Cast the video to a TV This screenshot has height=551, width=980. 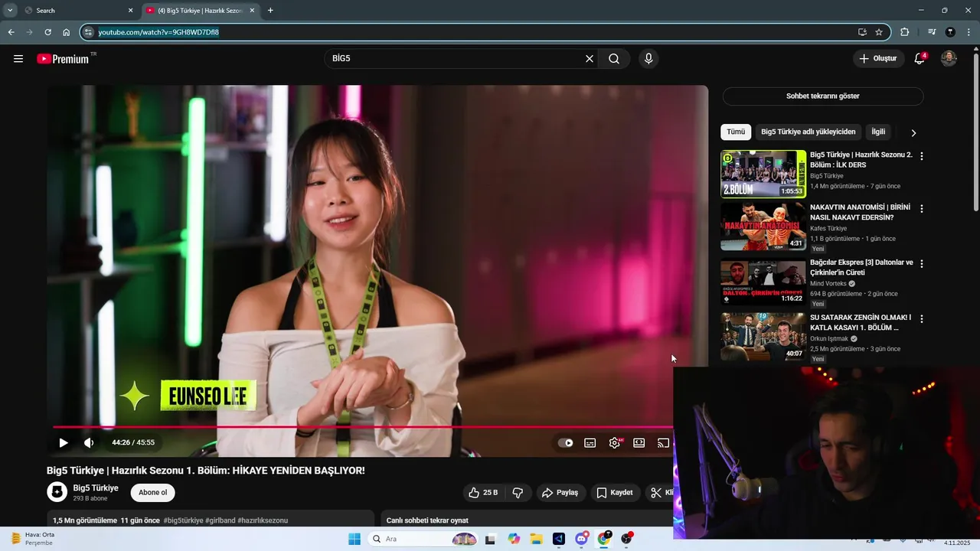tap(664, 442)
